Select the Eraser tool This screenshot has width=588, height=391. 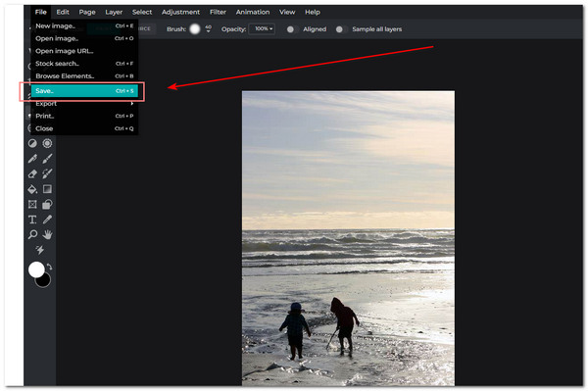point(32,173)
